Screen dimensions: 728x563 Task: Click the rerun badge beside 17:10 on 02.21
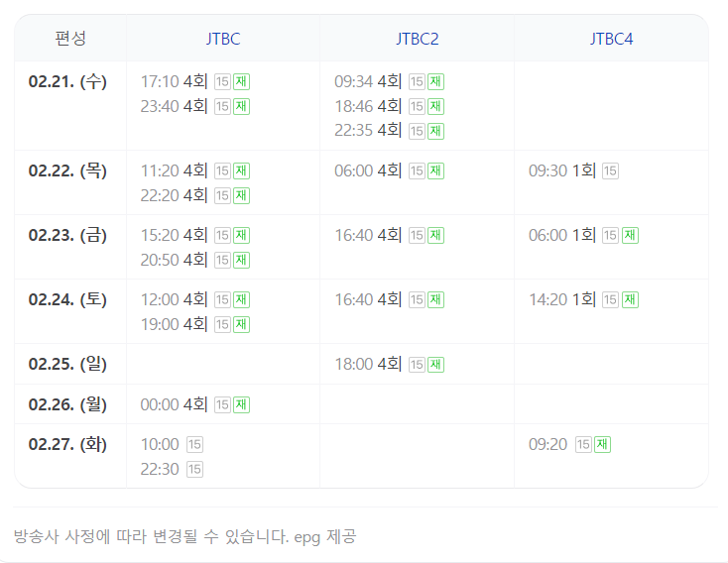pyautogui.click(x=241, y=82)
